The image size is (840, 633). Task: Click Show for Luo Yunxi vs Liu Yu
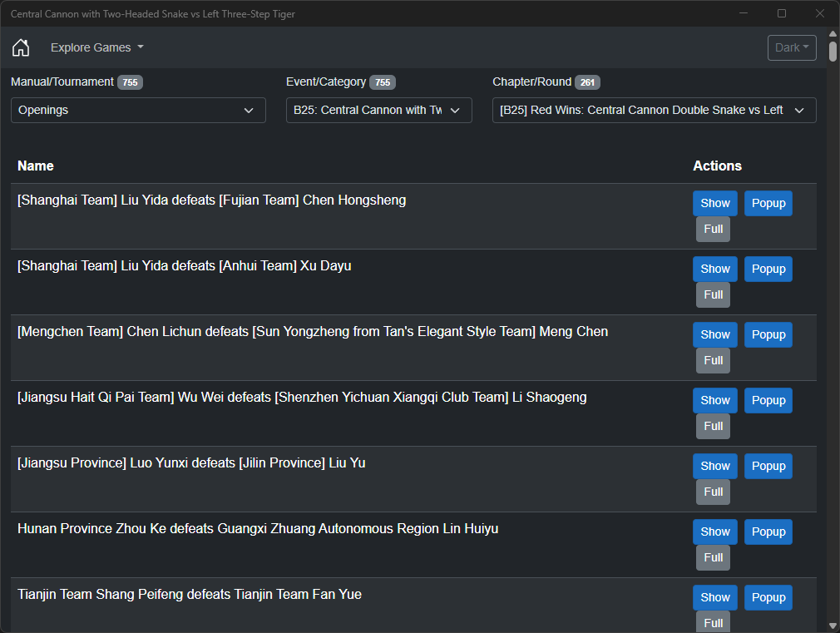[x=714, y=466]
